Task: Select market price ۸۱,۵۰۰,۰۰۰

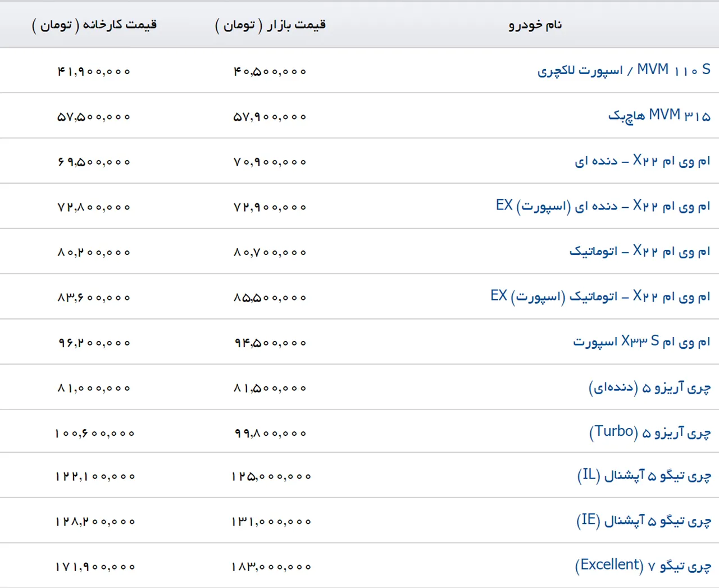Action: (270, 388)
